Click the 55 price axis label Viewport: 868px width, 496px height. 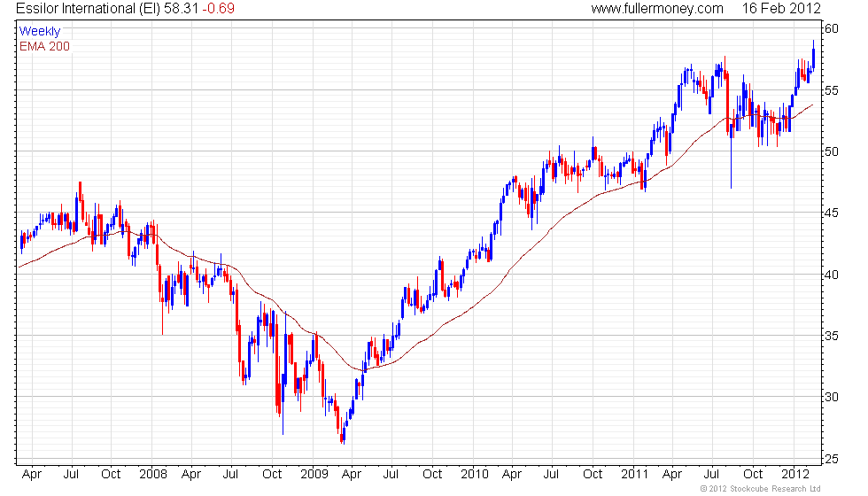tap(832, 90)
